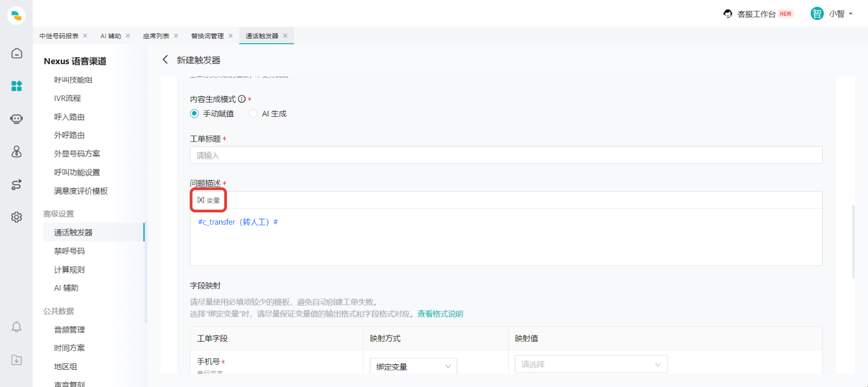The height and width of the screenshot is (387, 868).
Task: Open 音频管理 in the sidebar
Action: pyautogui.click(x=69, y=329)
